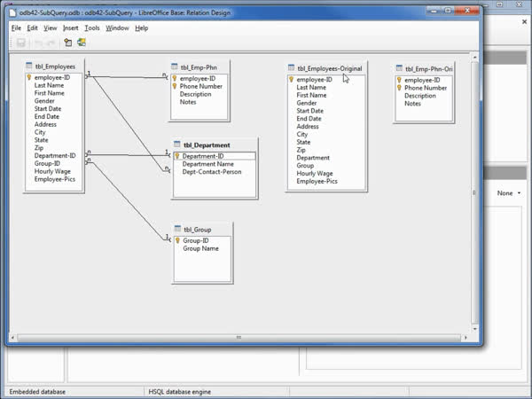Click the key icon beside Department-ID
The image size is (532, 399).
[x=177, y=156]
